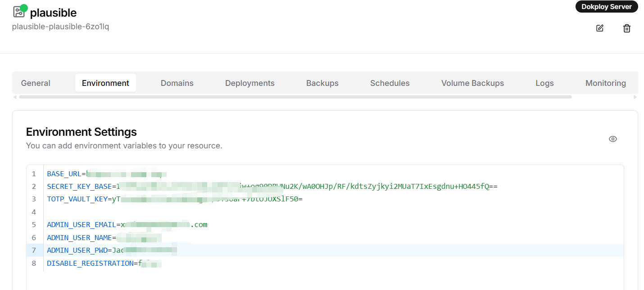View the Logs tab
The image size is (644, 290).
(x=544, y=83)
